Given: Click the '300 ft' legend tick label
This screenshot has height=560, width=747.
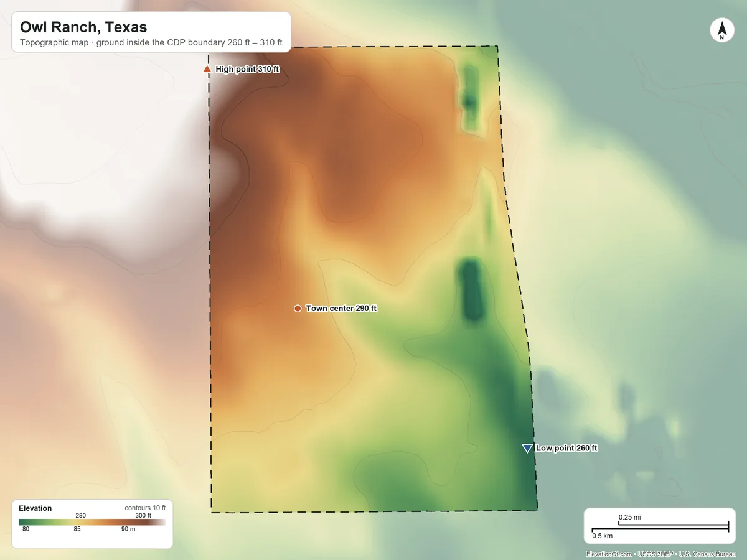Looking at the screenshot, I should pyautogui.click(x=143, y=515).
